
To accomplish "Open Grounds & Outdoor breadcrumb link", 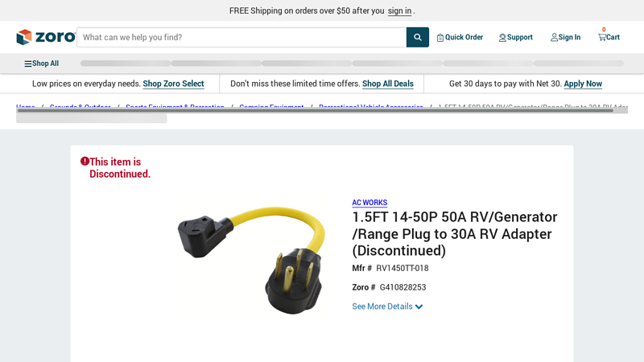I will [80, 106].
